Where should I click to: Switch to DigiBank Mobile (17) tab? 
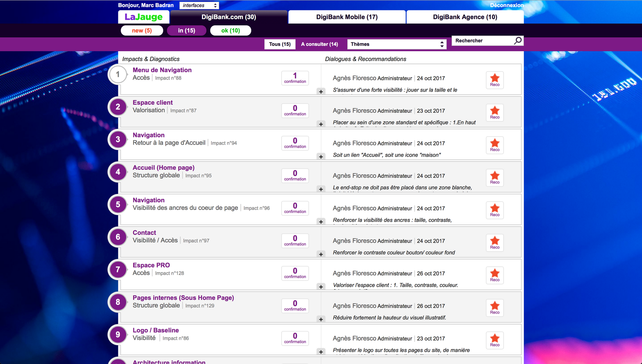[347, 17]
